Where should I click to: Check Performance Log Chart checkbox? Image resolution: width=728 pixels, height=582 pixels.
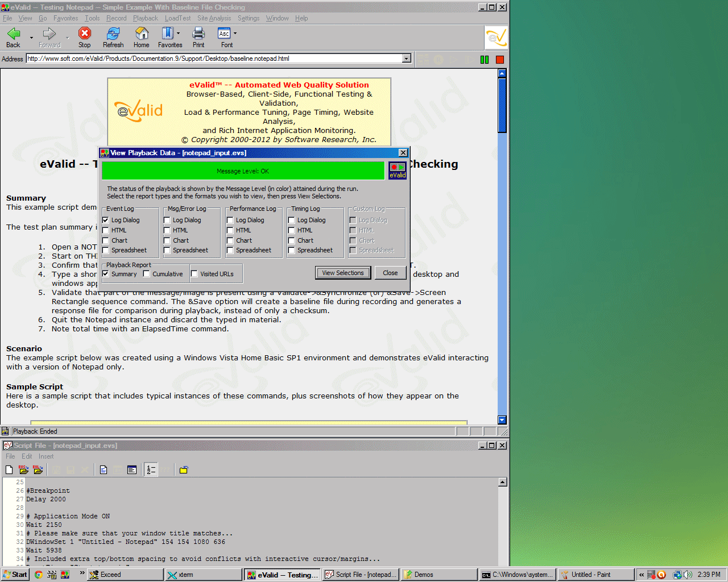coord(230,240)
